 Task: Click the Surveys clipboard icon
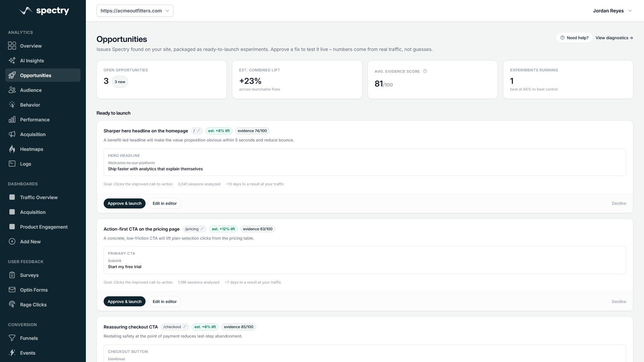tap(12, 275)
